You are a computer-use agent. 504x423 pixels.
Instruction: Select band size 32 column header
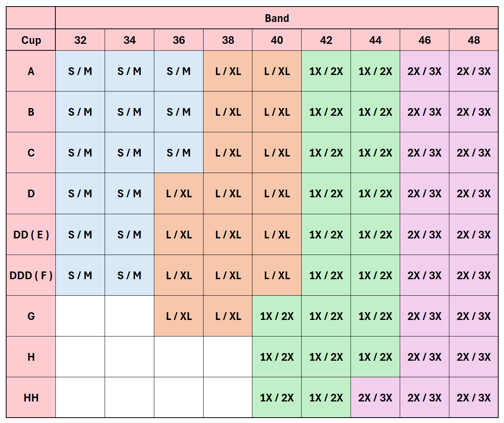[x=80, y=40]
